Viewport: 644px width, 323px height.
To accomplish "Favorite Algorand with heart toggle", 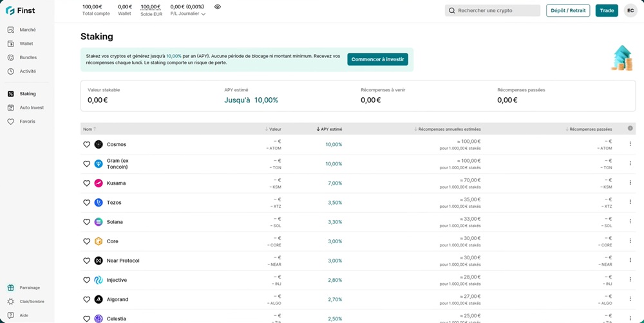I will [x=87, y=299].
